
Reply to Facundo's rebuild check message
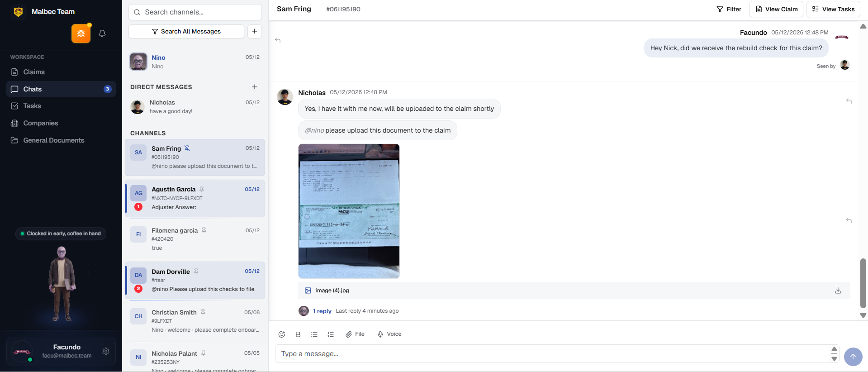click(278, 40)
